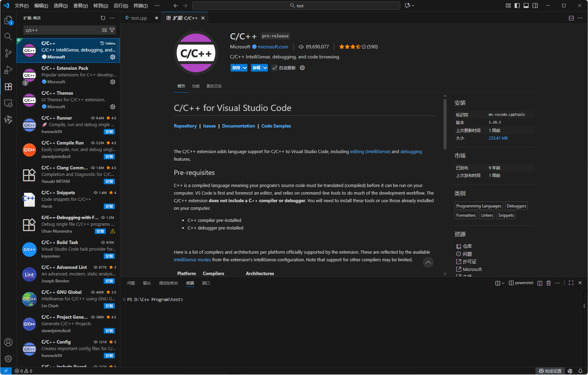Viewport: 588px width, 375px height.
Task: Kill terminal with the trash icon
Action: (x=549, y=283)
